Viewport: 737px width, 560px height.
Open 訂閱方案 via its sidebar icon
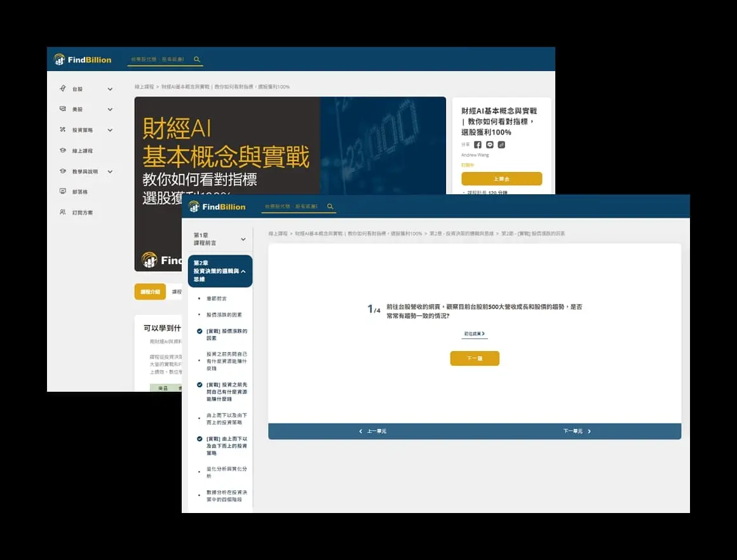(x=64, y=212)
